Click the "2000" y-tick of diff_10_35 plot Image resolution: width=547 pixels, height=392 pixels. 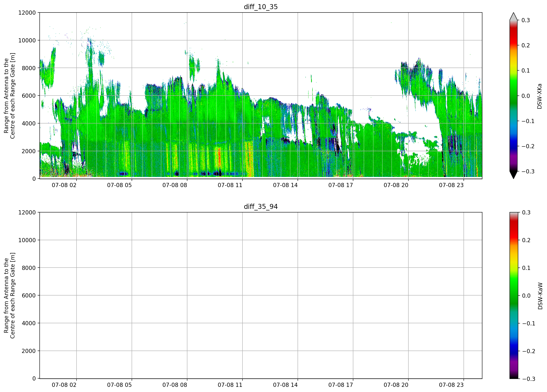29,151
